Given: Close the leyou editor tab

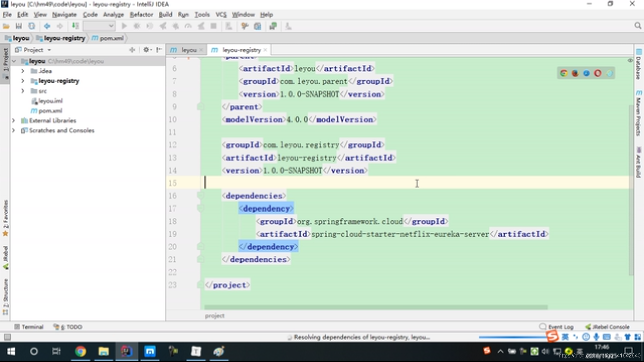Looking at the screenshot, I should pos(201,50).
